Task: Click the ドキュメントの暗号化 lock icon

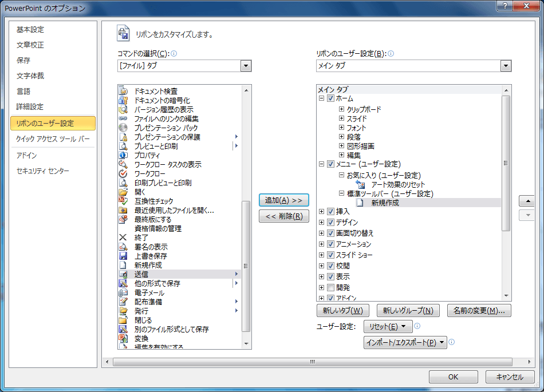Action: point(123,101)
